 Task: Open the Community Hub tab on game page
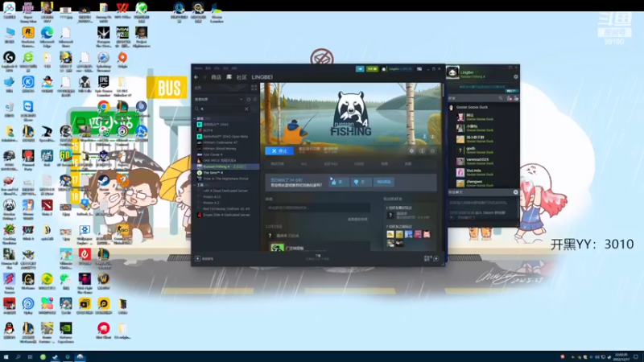pyautogui.click(x=331, y=164)
